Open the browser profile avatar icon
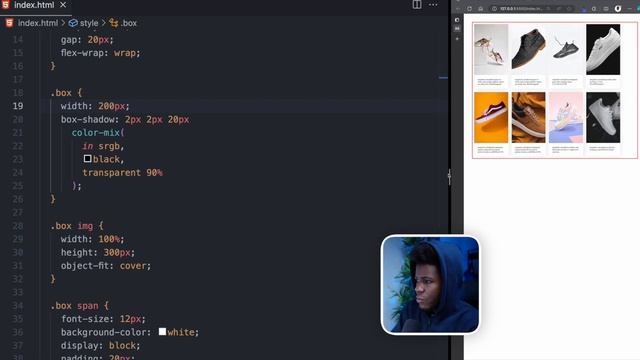The height and width of the screenshot is (360, 640). coord(618,9)
